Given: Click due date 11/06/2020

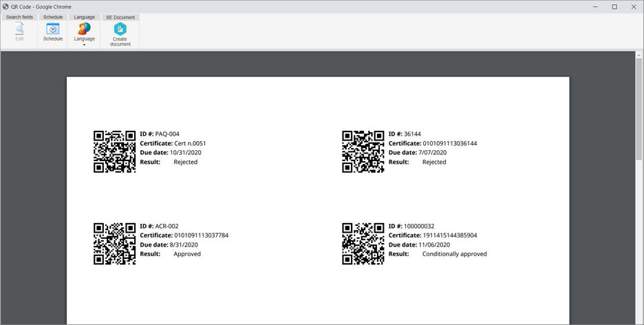Looking at the screenshot, I should pyautogui.click(x=434, y=245).
